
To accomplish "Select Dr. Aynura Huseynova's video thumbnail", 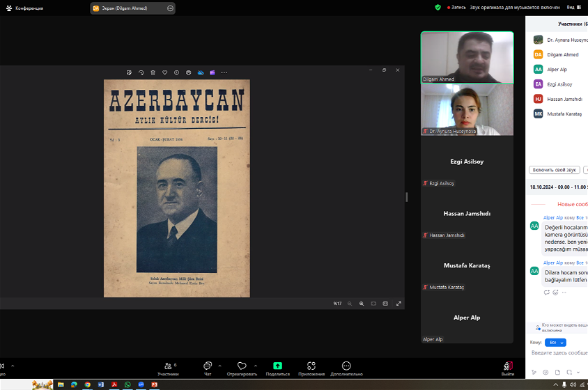I will (467, 109).
